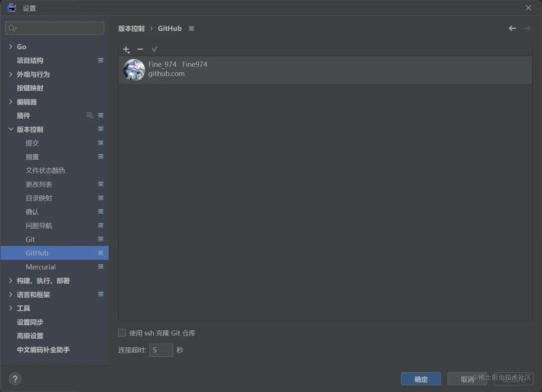Focus the settings search field
The height and width of the screenshot is (392, 542).
[55, 28]
